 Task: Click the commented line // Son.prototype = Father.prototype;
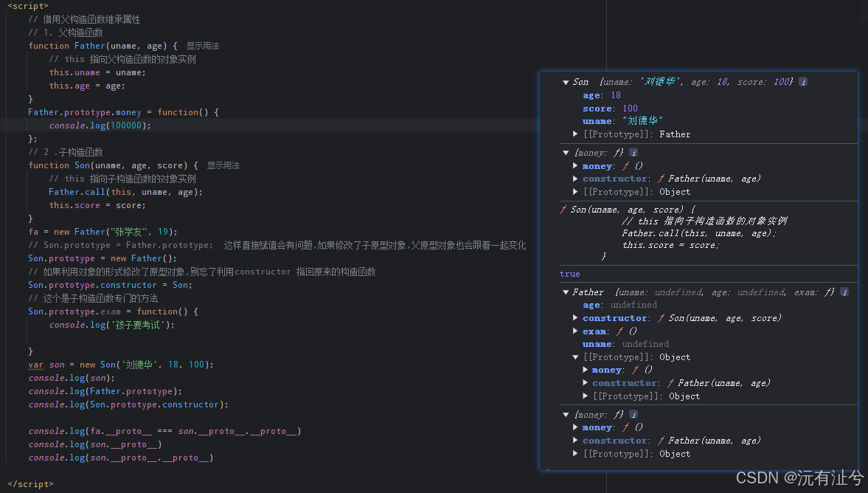(120, 245)
